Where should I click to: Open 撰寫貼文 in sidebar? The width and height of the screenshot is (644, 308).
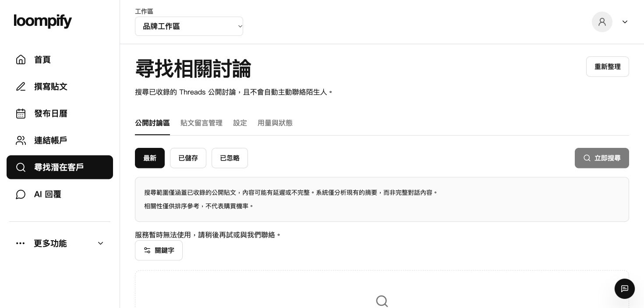(x=60, y=87)
